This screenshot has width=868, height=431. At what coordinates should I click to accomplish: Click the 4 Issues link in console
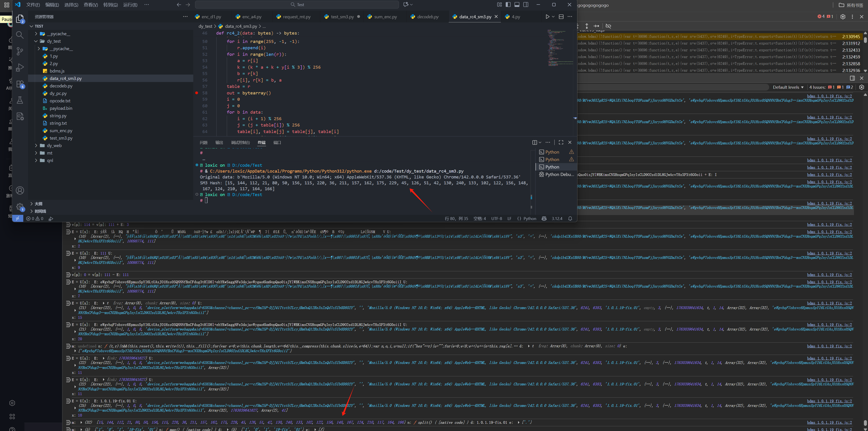click(x=817, y=87)
